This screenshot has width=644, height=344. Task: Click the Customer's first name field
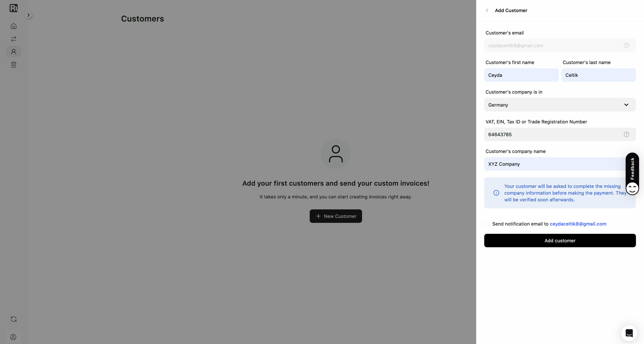(x=521, y=75)
